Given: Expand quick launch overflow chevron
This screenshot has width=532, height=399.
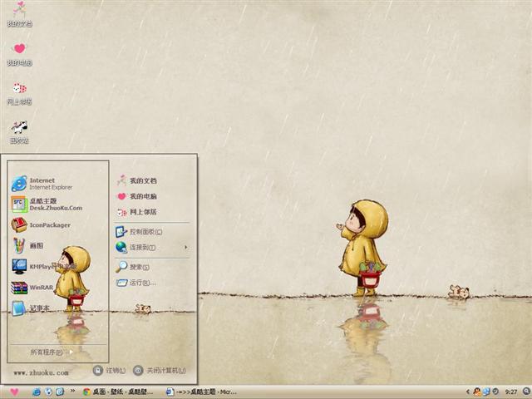Looking at the screenshot, I should [72, 391].
